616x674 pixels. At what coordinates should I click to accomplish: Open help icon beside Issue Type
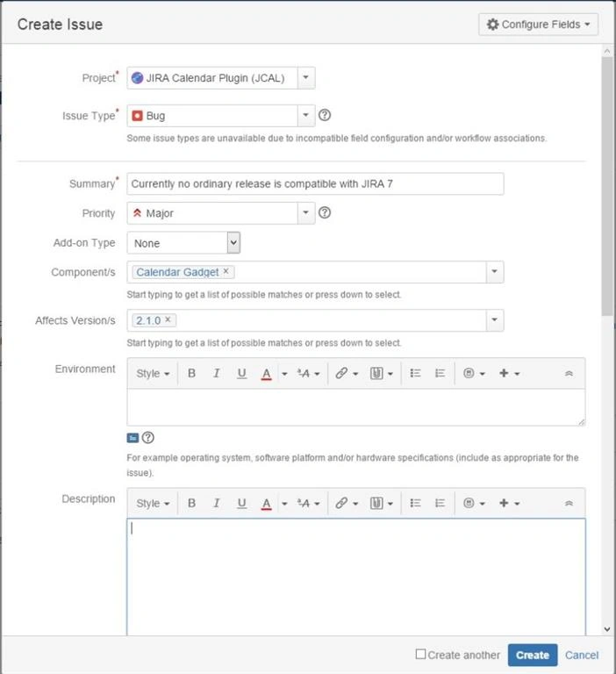click(x=325, y=115)
